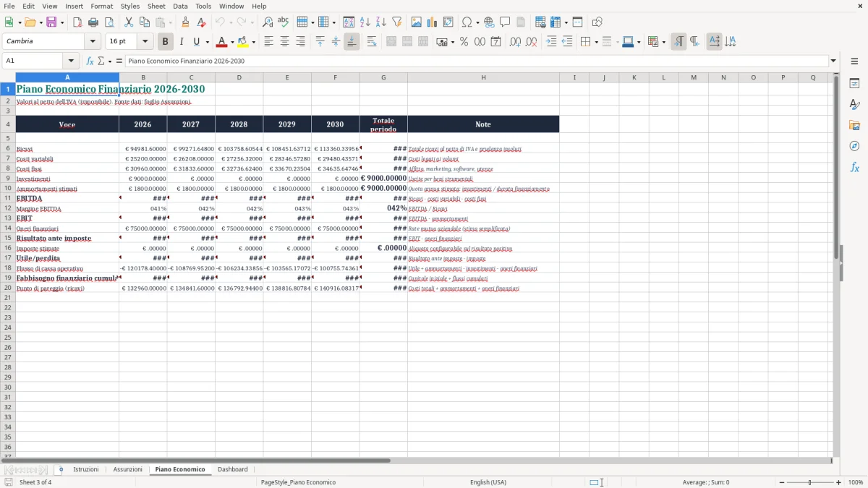
Task: Switch to the Assunzioni sheet tab
Action: coord(128,469)
